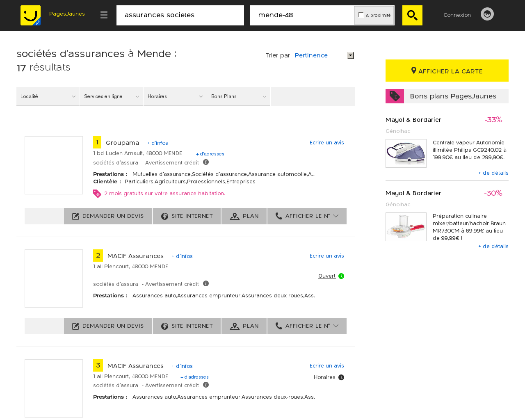The image size is (525, 420).
Task: Click the PagesJaunes smiley logo
Action: tap(31, 15)
